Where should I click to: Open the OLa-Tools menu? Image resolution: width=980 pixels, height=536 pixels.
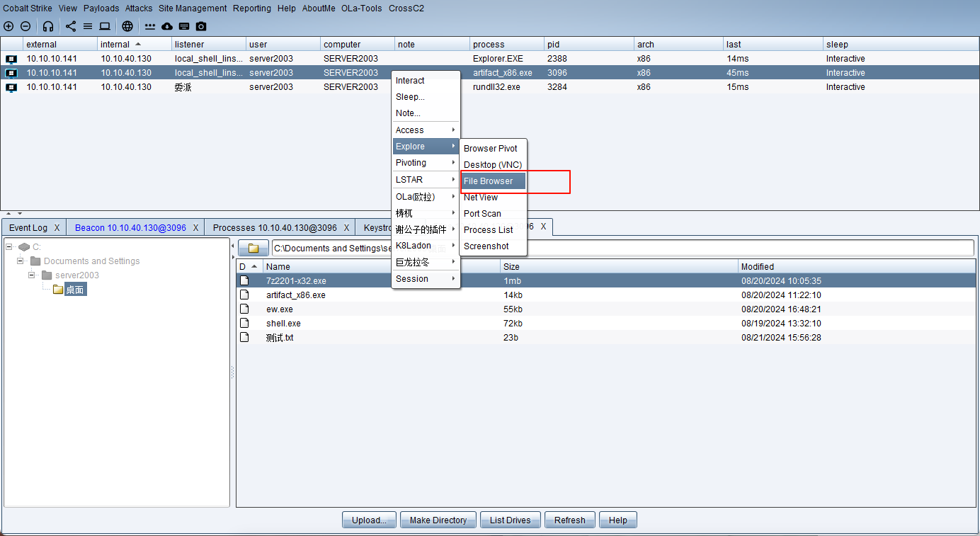362,8
